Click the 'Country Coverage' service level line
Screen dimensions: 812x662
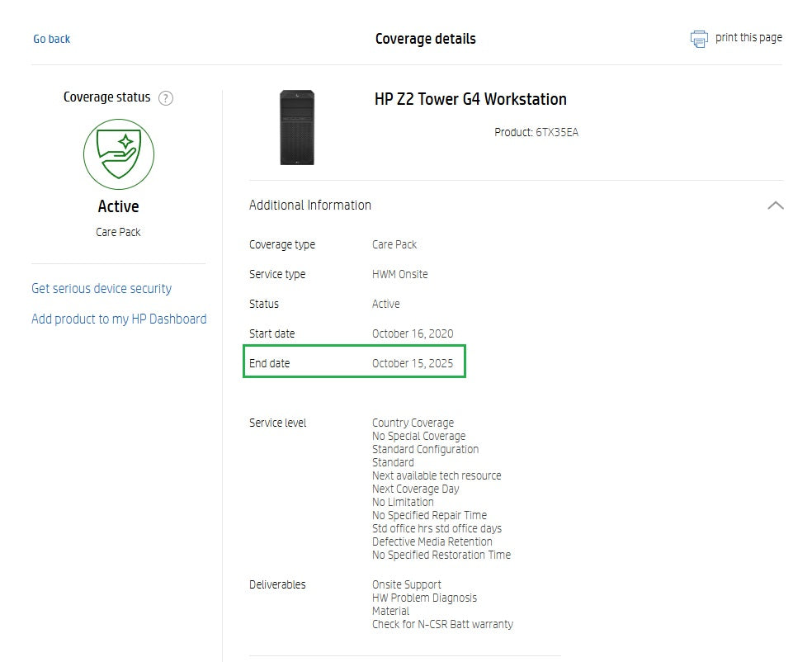pyautogui.click(x=413, y=423)
